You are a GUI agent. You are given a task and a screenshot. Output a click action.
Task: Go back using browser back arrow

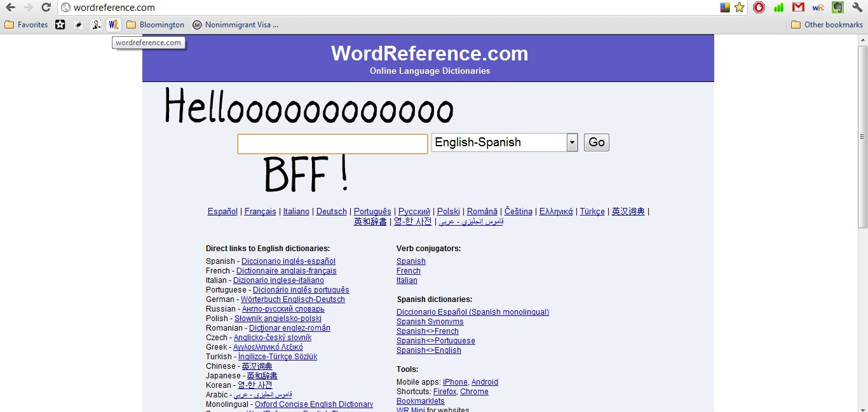point(10,8)
